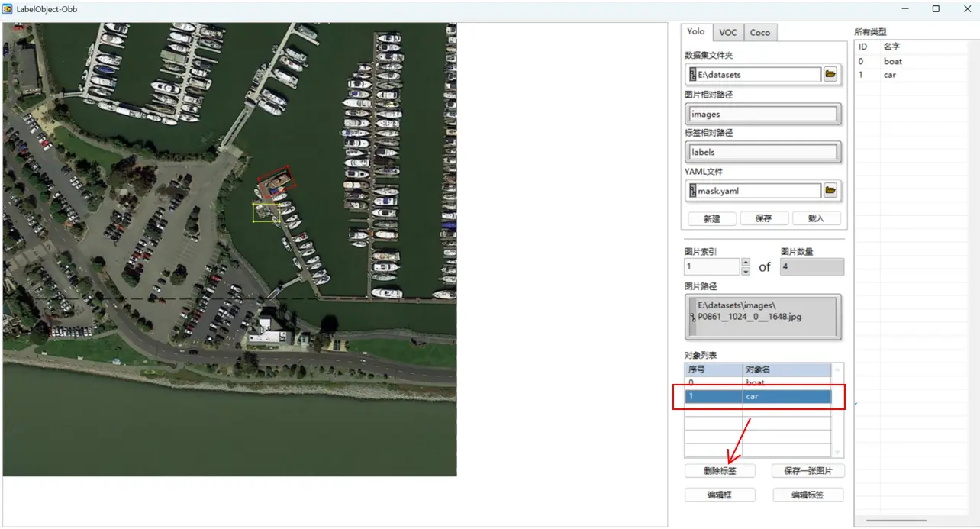
Task: Decrease the image index with down arrow
Action: pos(746,271)
